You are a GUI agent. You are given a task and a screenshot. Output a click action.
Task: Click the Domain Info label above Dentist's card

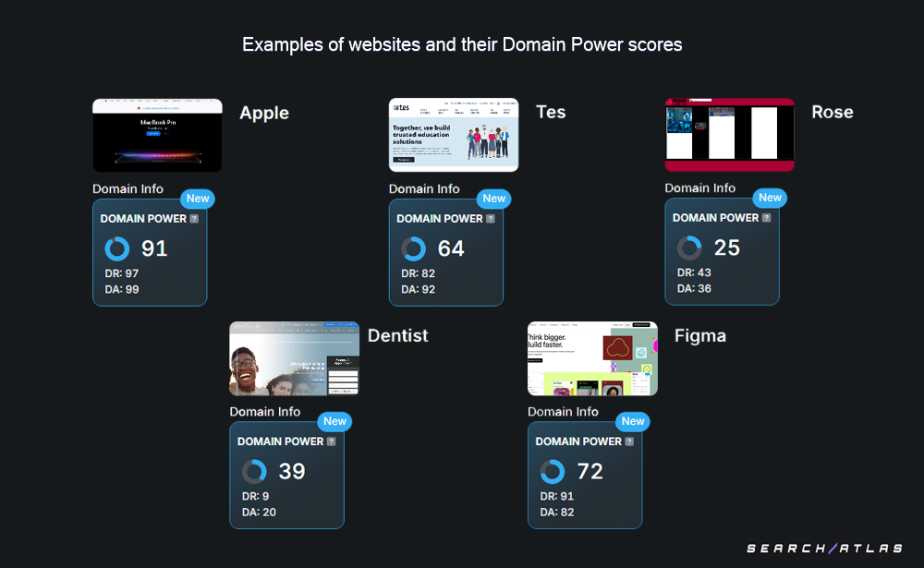[x=265, y=412]
